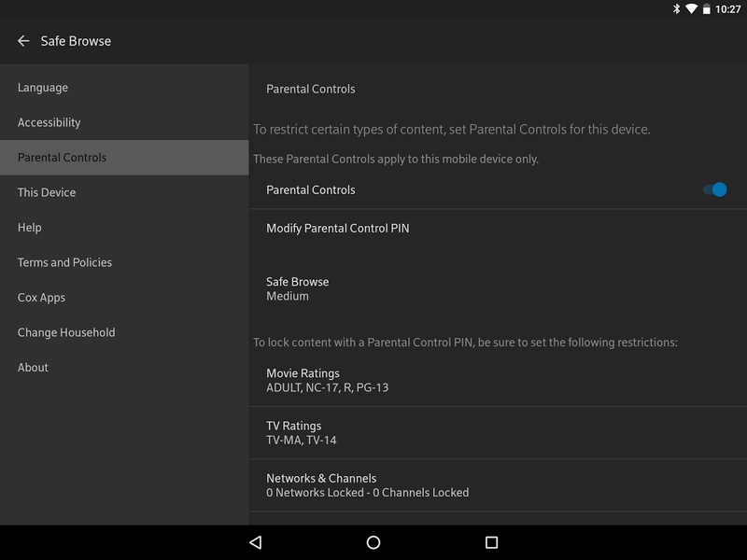Screen dimensions: 747x560
Task: Open the Cox Apps section
Action: [x=124, y=298]
